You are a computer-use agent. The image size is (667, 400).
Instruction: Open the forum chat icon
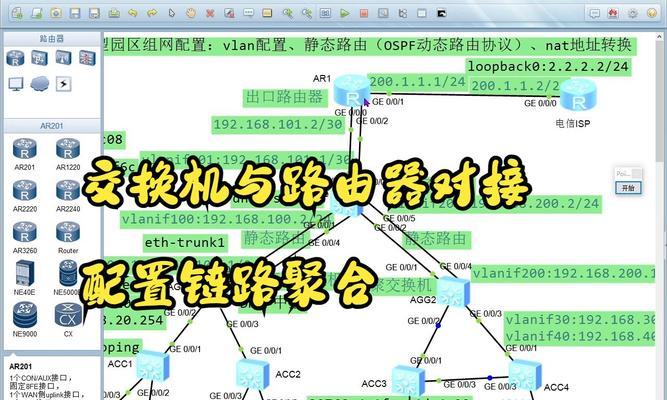pos(594,13)
